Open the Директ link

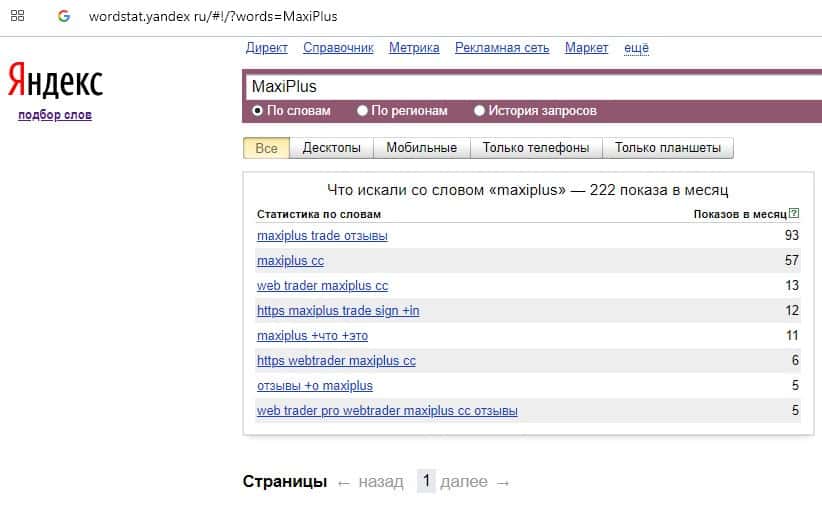pyautogui.click(x=266, y=48)
